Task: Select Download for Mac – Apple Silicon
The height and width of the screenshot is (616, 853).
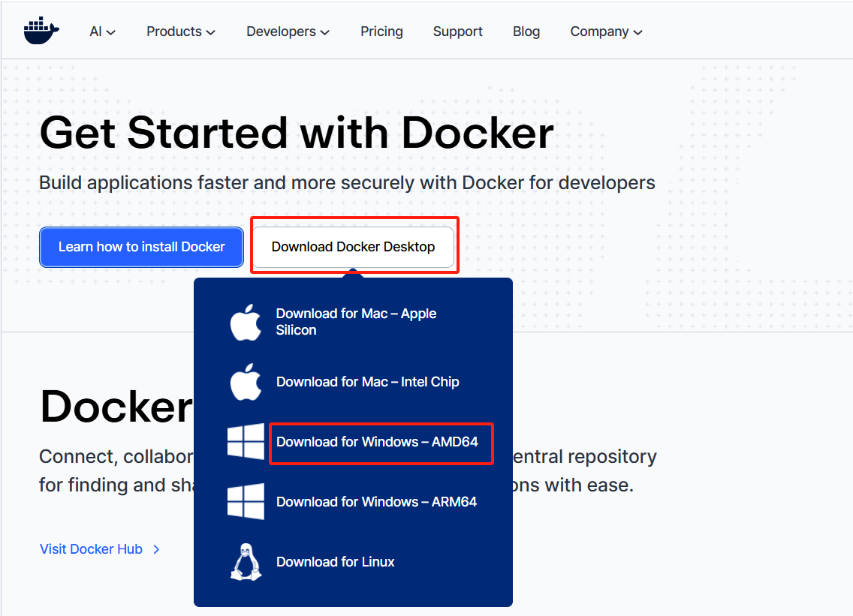Action: tap(356, 322)
